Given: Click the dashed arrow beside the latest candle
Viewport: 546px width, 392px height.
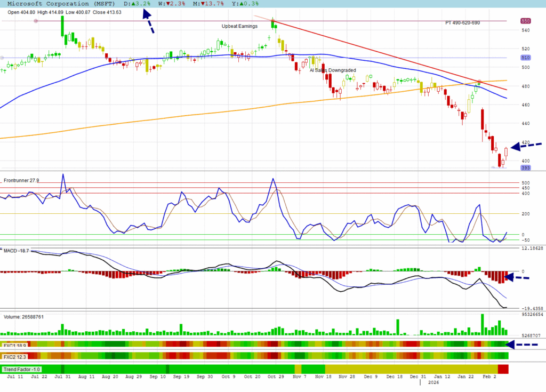Looking at the screenshot, I should tap(526, 146).
